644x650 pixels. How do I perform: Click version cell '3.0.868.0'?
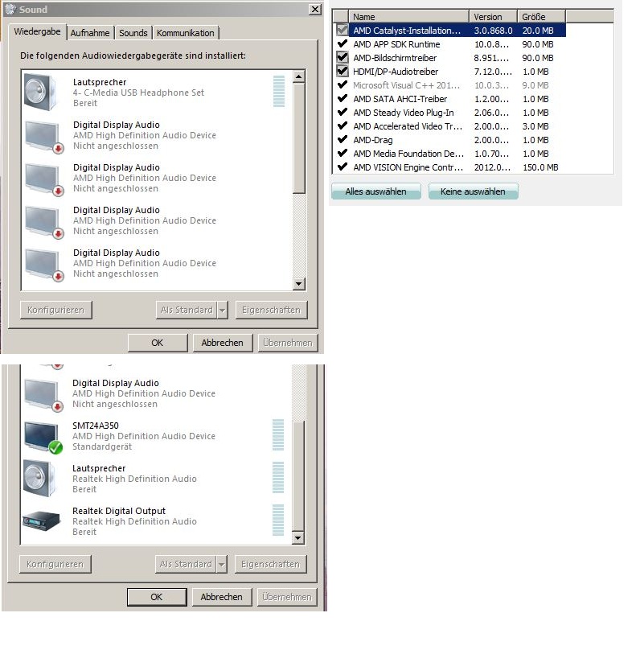493,31
